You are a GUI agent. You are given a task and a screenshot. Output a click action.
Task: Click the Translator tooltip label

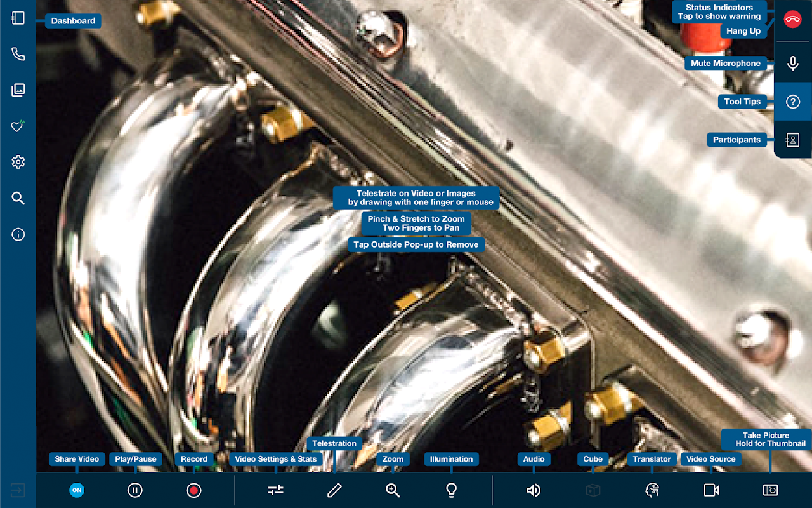click(652, 459)
